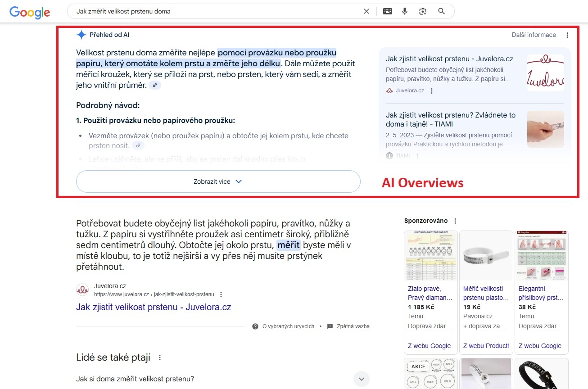Open sponsored product 'Zlato pravé, Pravý diaman…'
This screenshot has width=588, height=389.
pyautogui.click(x=430, y=293)
